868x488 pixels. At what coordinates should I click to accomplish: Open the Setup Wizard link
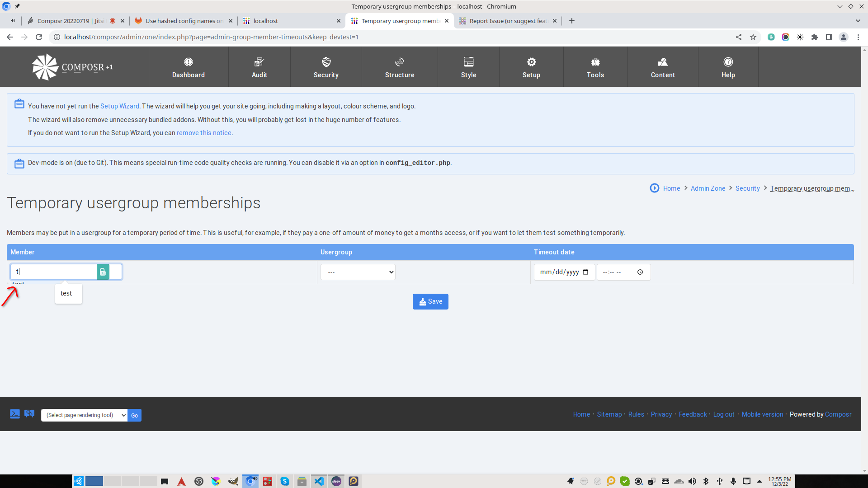pos(119,106)
